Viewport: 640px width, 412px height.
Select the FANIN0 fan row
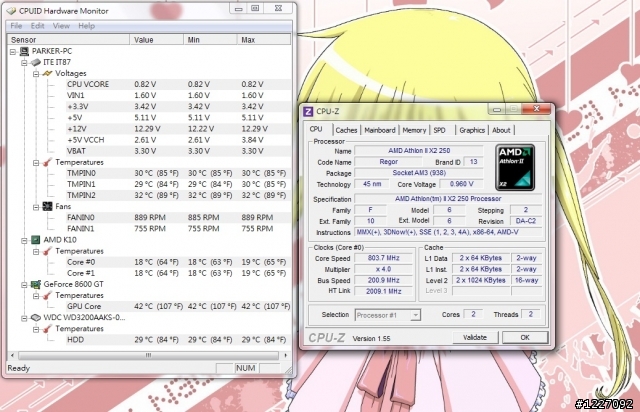(x=179, y=217)
